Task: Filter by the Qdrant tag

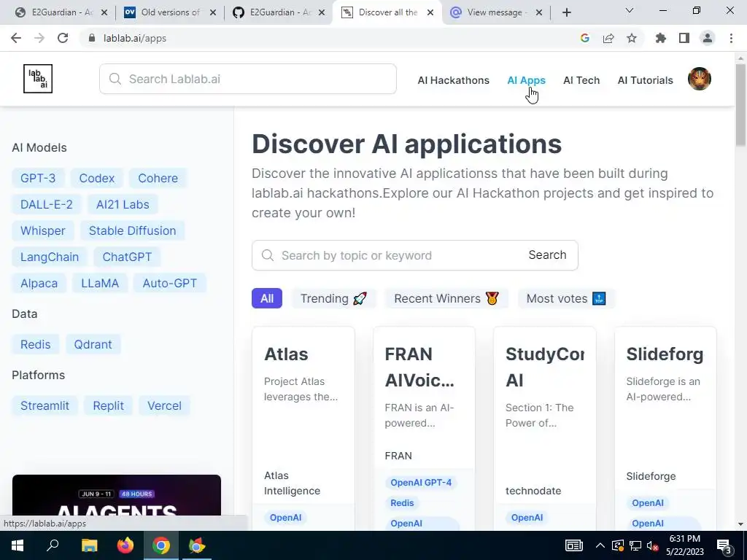Action: (x=93, y=344)
